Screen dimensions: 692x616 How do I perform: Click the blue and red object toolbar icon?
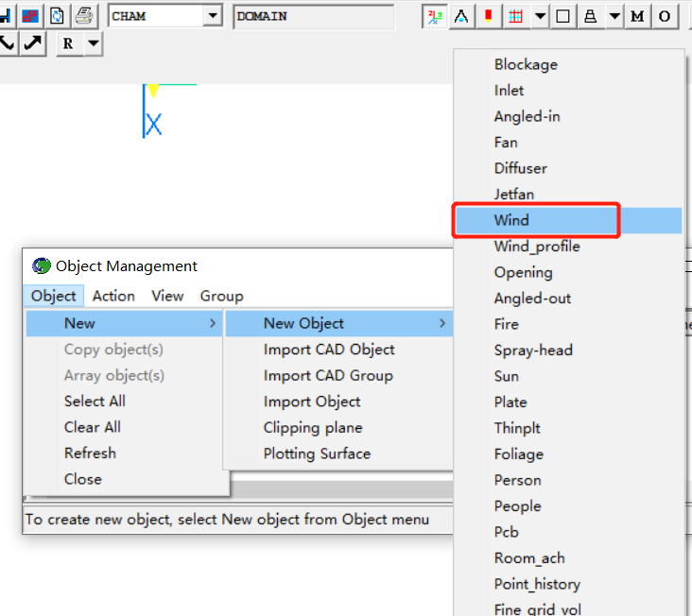click(x=30, y=16)
